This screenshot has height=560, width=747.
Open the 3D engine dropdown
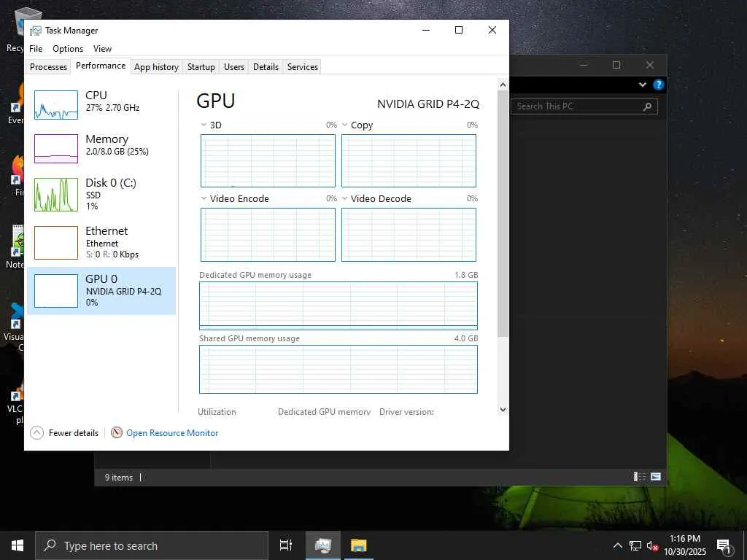[x=204, y=125]
